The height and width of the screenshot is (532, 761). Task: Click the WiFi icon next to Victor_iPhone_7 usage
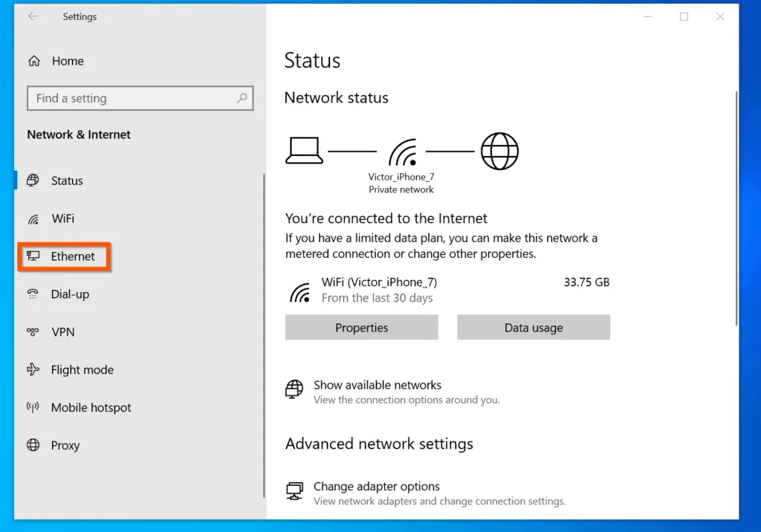click(299, 291)
